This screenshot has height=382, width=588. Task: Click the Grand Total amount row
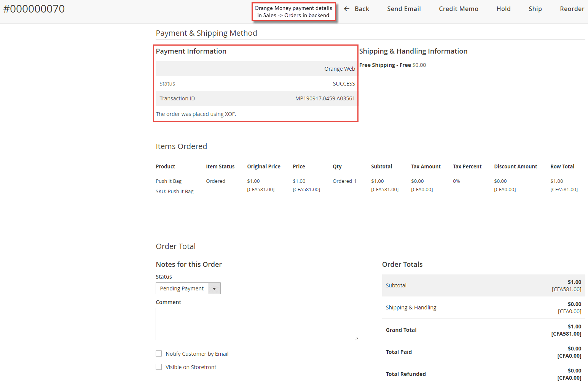tap(483, 330)
